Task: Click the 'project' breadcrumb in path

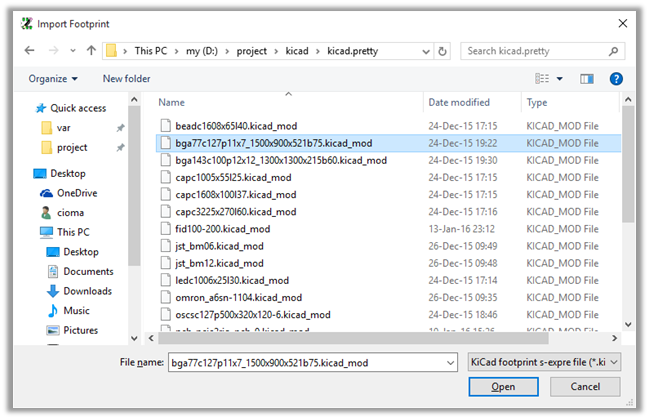Action: pos(258,50)
